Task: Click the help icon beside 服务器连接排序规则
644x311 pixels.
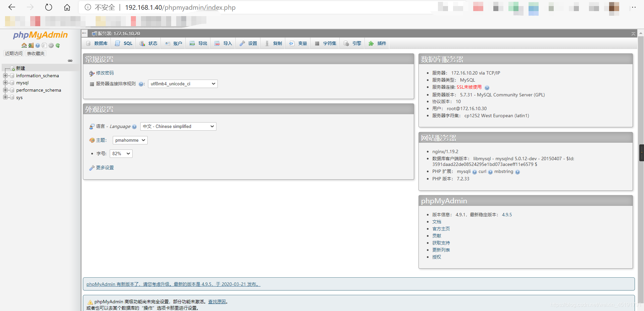Action: (x=141, y=84)
